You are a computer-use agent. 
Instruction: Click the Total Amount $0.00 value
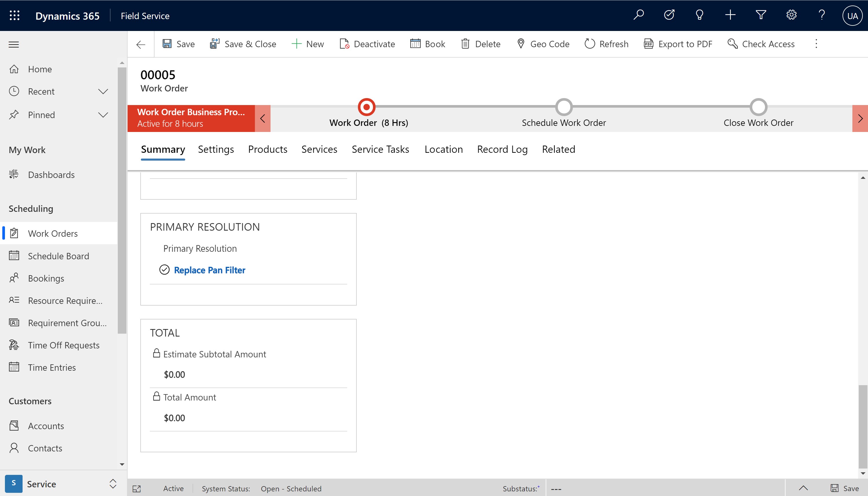[174, 418]
